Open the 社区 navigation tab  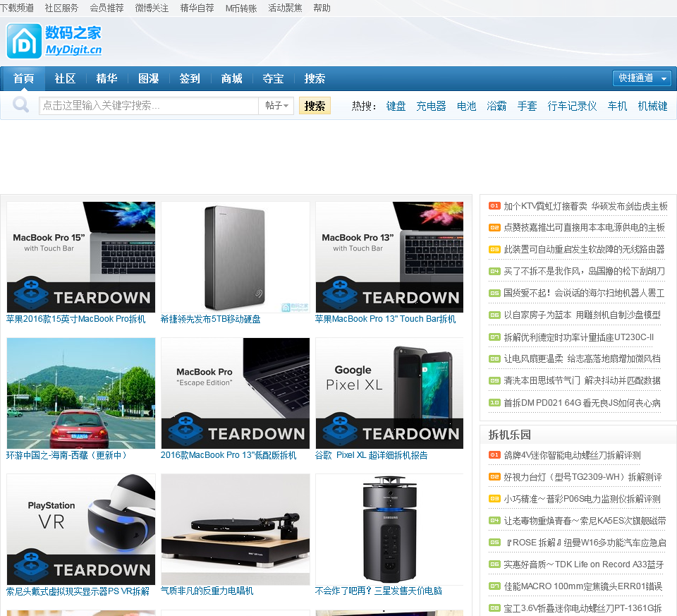(x=65, y=78)
